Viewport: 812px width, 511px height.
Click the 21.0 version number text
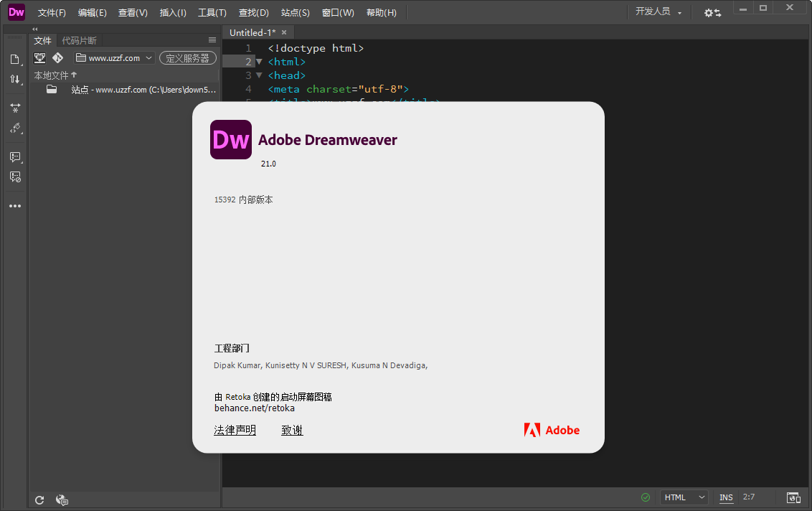coord(268,164)
